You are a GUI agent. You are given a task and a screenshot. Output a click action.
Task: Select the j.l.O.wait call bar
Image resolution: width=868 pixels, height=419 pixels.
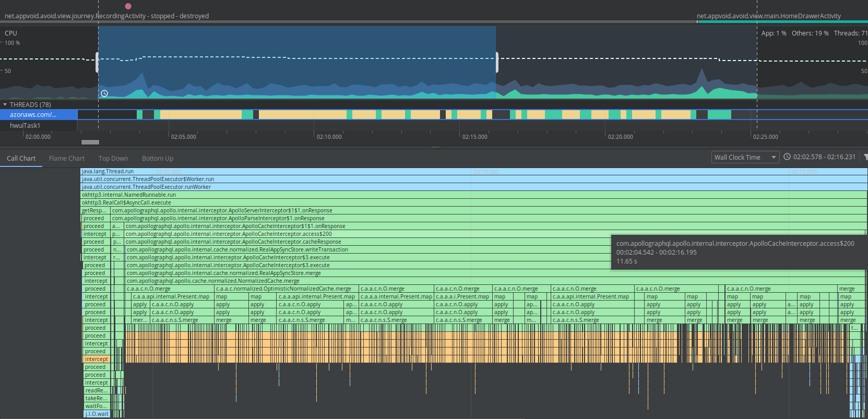(97, 414)
